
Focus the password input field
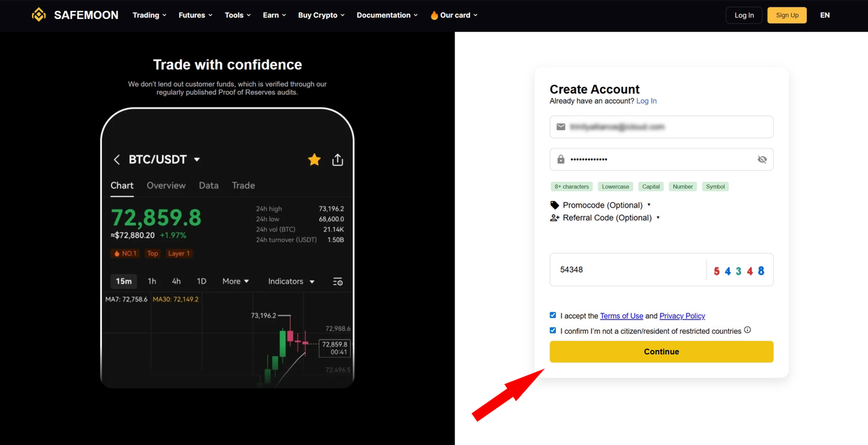point(661,159)
